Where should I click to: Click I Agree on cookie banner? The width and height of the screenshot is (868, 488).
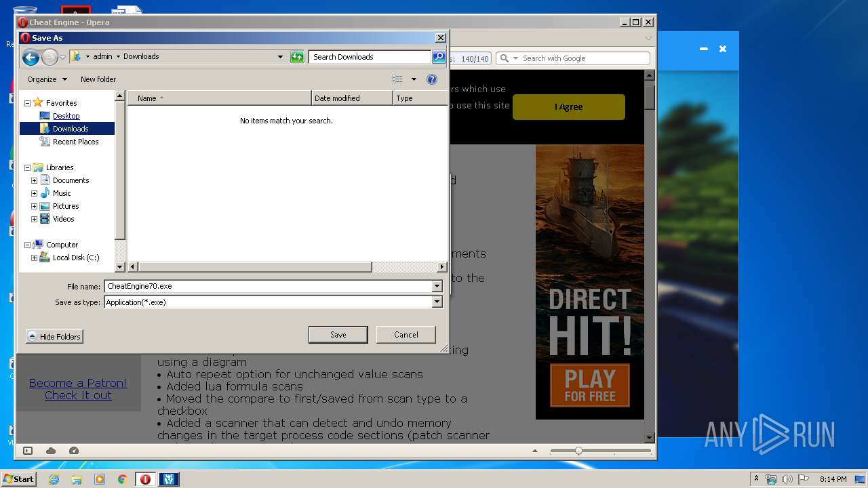click(568, 106)
